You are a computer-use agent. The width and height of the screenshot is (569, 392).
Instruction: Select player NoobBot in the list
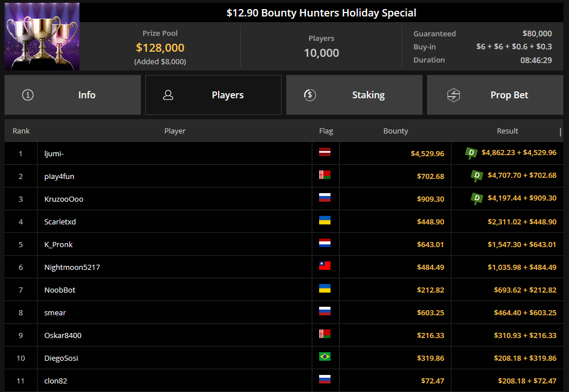[x=60, y=290]
